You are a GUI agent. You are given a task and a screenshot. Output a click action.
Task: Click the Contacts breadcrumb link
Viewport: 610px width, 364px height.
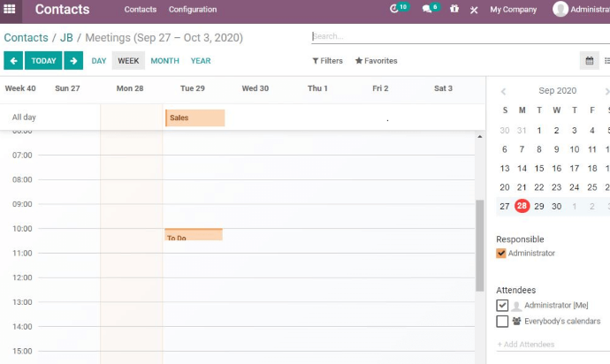26,38
